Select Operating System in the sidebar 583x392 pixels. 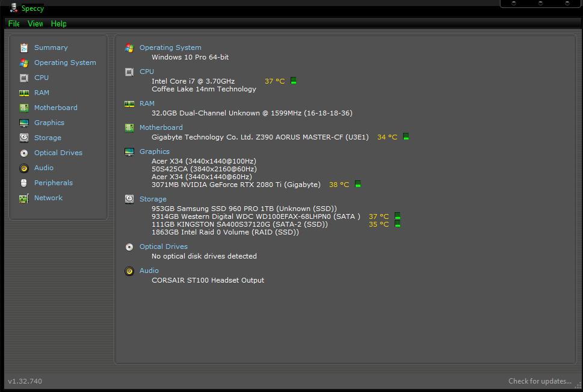pyautogui.click(x=65, y=63)
